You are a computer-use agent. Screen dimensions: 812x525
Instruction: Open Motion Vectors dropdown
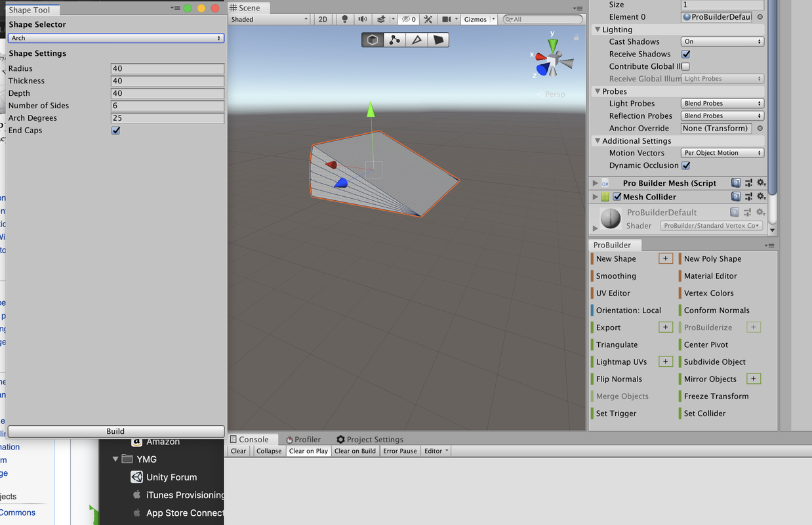[723, 153]
